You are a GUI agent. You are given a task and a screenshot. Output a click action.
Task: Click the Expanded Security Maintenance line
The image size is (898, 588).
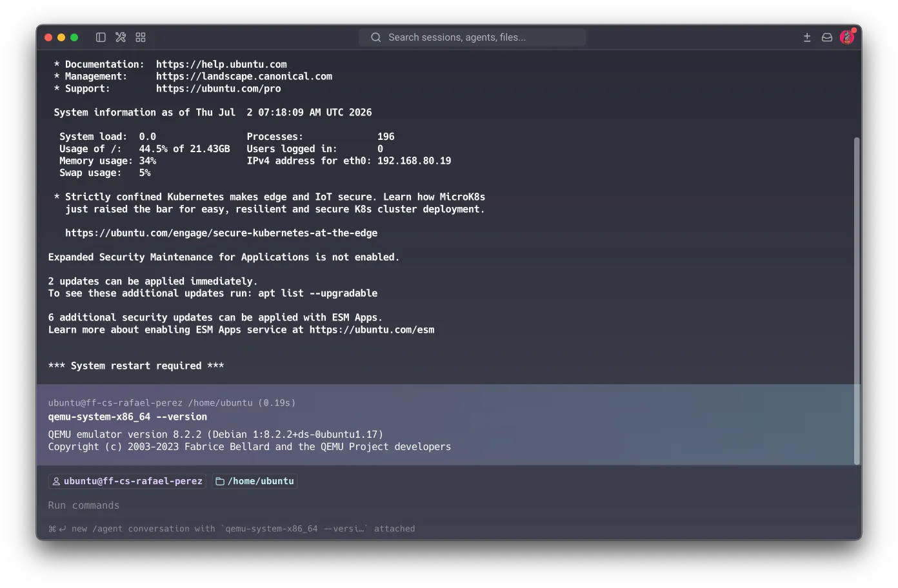click(x=224, y=257)
